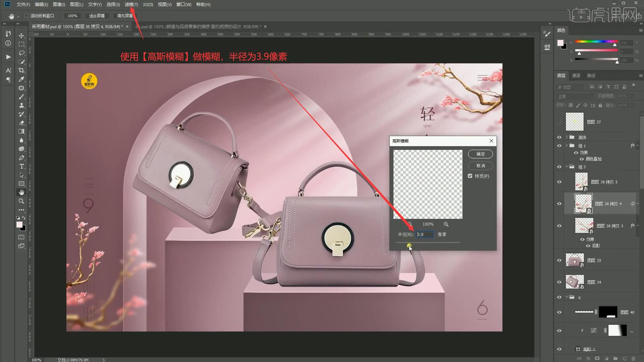Screen dimensions: 644x362
Task: Select the Pen tool
Action: coord(21,158)
